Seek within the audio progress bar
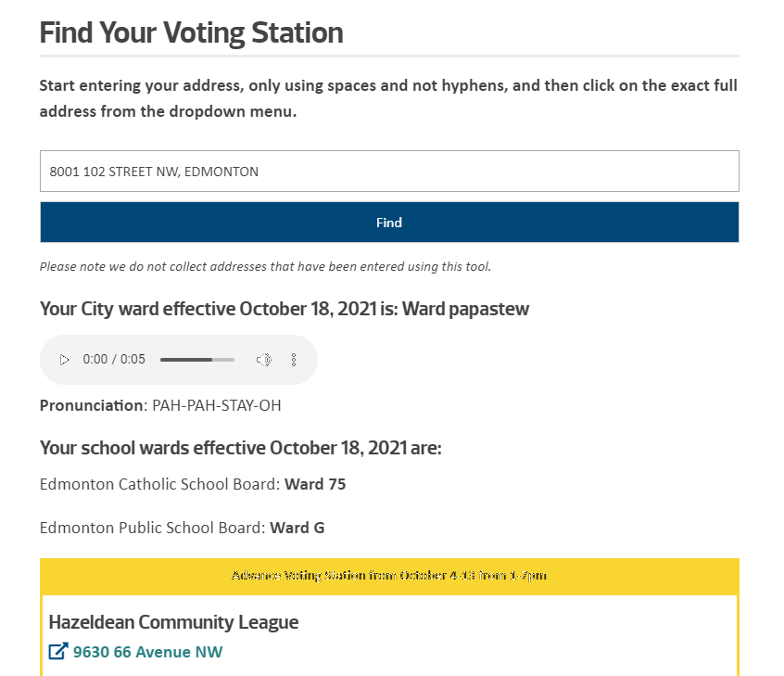 coord(197,360)
